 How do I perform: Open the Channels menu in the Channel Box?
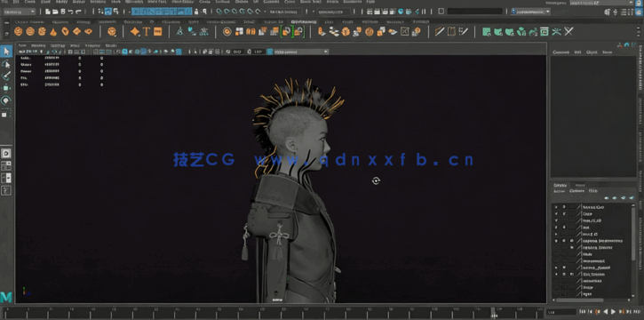561,52
